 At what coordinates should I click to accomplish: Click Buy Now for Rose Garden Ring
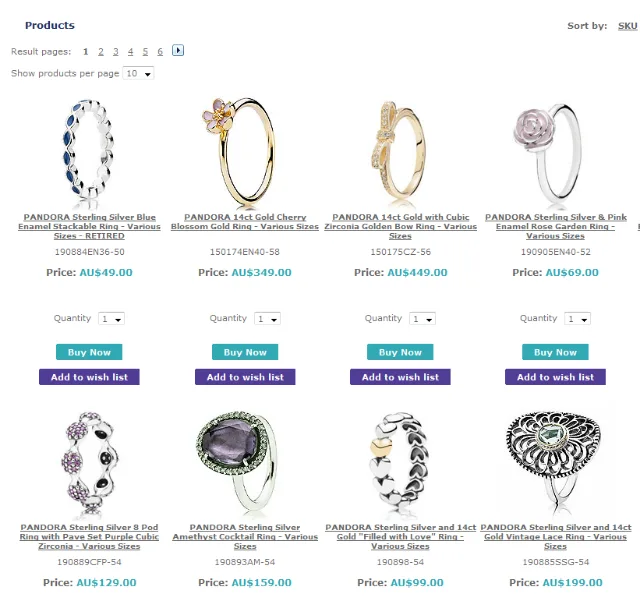coord(556,352)
